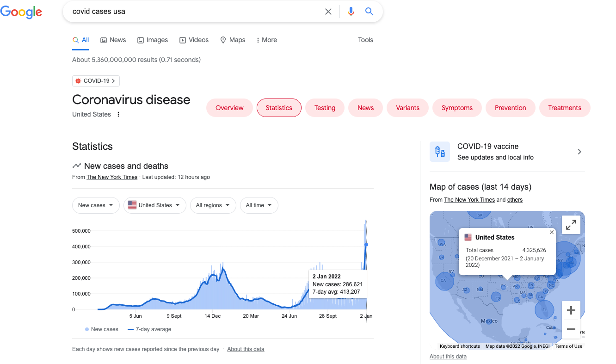Click the blue search magnifier icon

point(369,12)
